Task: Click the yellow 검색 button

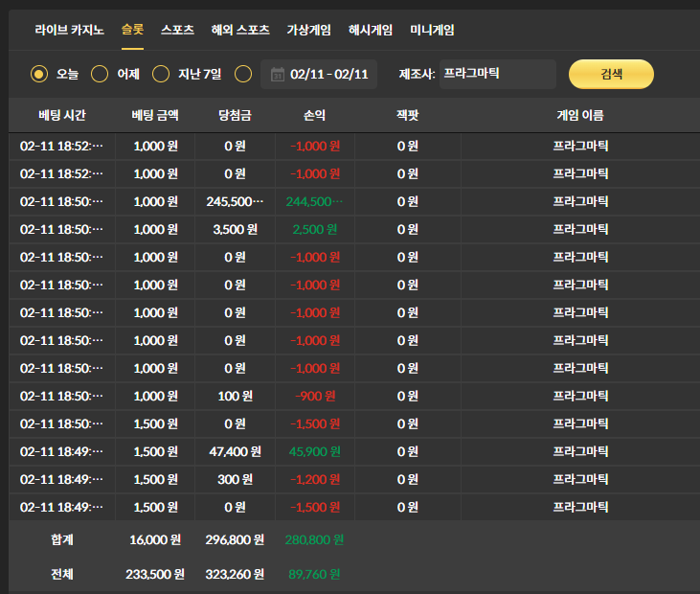Action: pyautogui.click(x=611, y=74)
